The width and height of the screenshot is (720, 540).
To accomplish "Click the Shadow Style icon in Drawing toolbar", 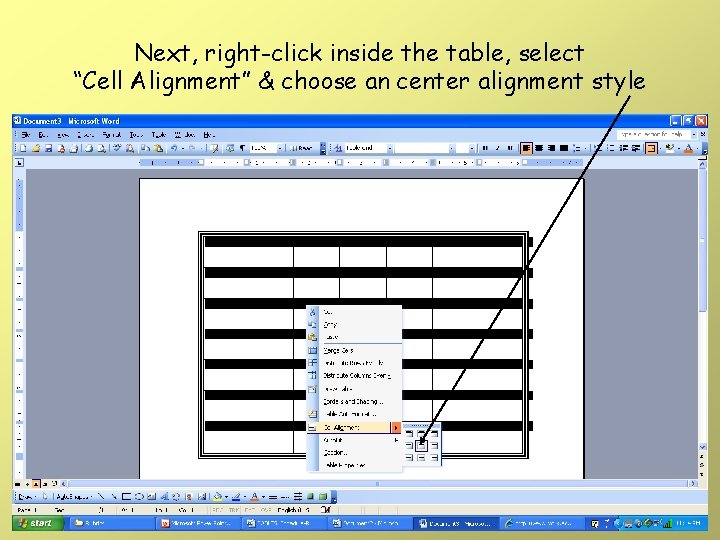I will click(311, 496).
